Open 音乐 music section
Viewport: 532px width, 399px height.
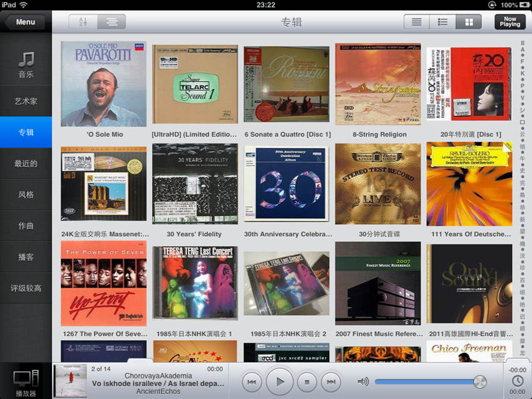[x=26, y=65]
